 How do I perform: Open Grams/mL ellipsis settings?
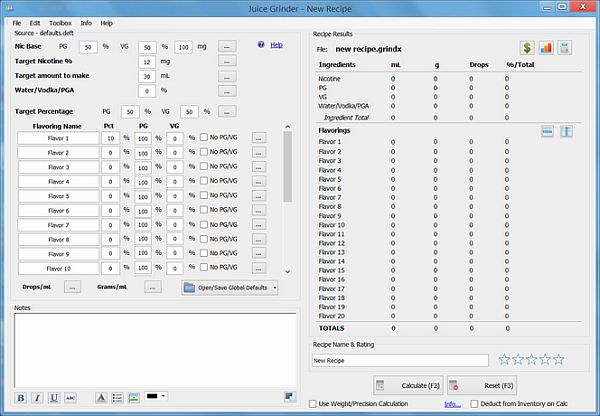[x=153, y=287]
